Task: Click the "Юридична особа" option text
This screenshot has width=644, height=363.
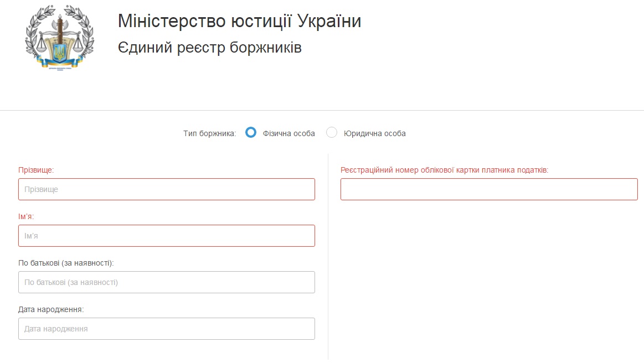Action: 374,133
